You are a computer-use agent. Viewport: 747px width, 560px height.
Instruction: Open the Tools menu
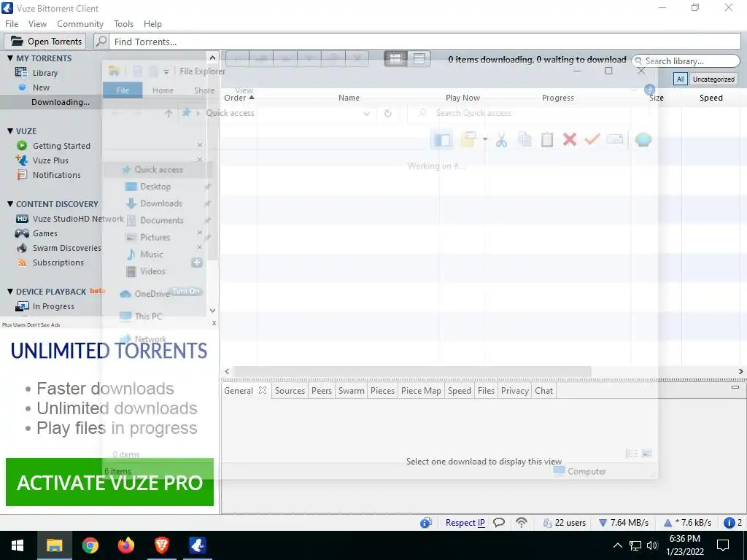(123, 24)
